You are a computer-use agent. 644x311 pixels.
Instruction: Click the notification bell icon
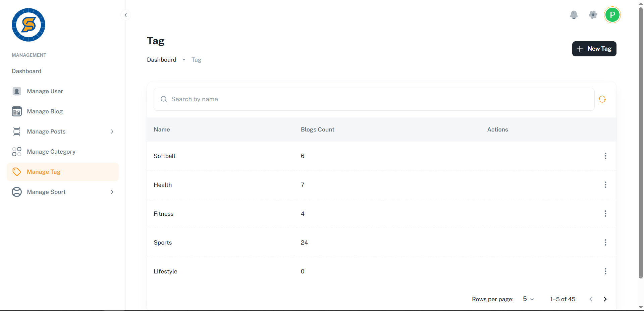[574, 15]
